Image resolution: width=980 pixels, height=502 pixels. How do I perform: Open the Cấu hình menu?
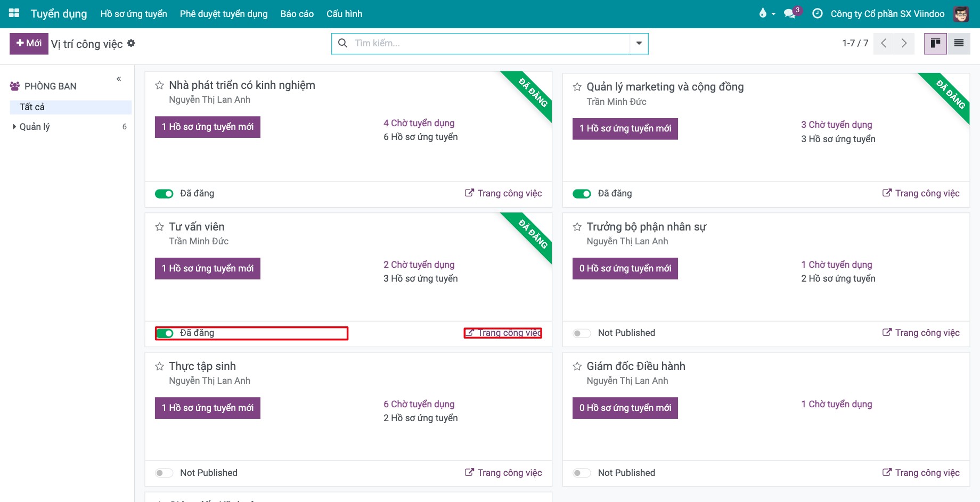344,14
